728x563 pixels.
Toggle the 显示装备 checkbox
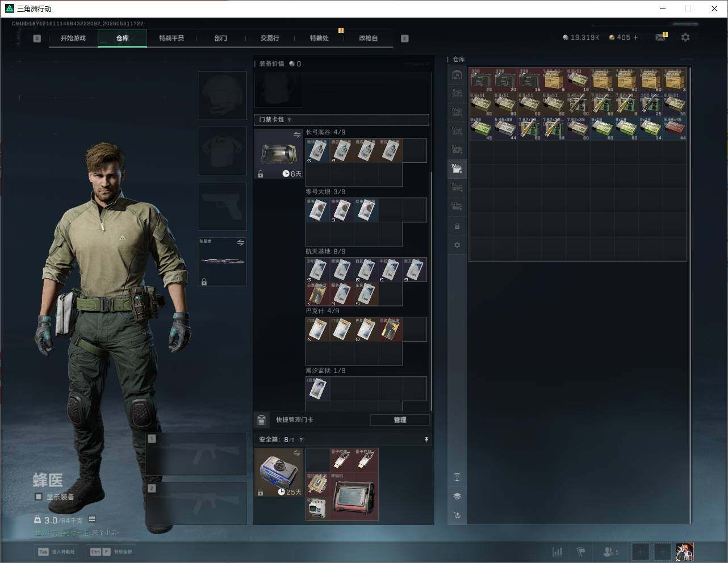[x=39, y=497]
